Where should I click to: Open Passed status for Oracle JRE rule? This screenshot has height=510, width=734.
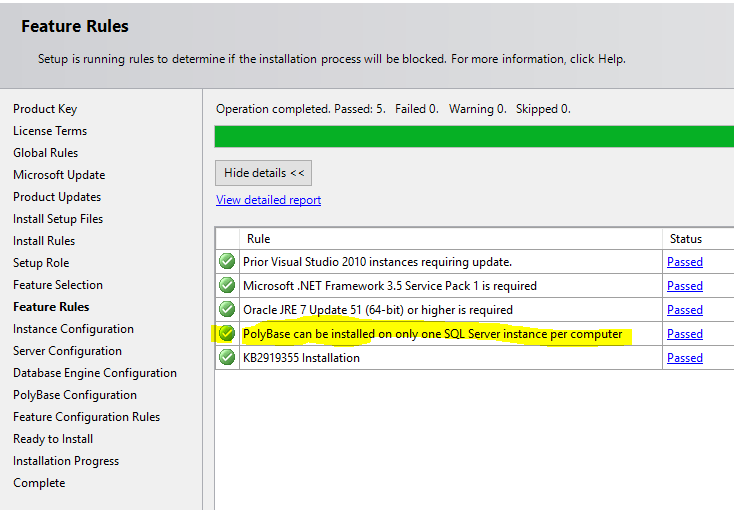684,310
